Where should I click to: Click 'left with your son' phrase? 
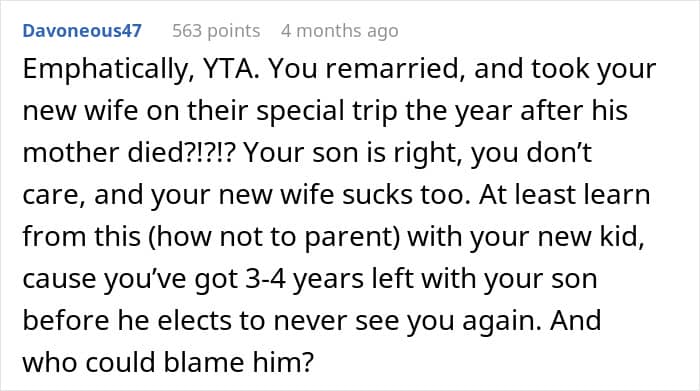(x=485, y=279)
